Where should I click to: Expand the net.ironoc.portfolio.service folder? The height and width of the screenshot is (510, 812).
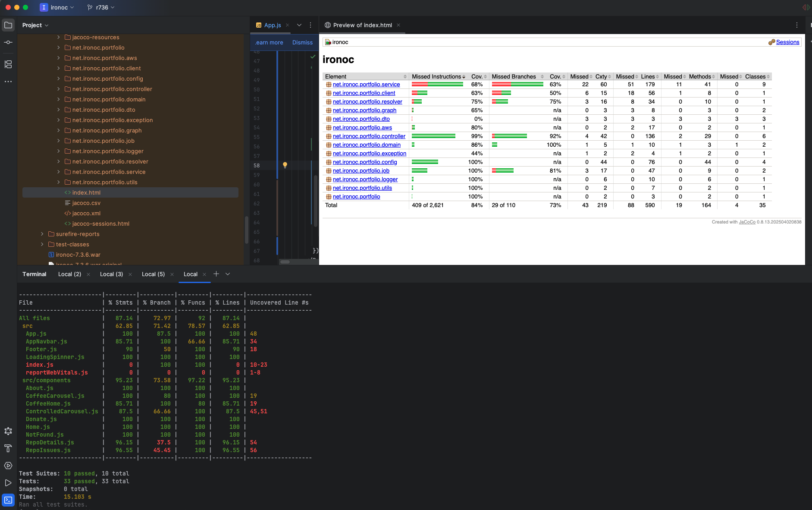coord(59,172)
